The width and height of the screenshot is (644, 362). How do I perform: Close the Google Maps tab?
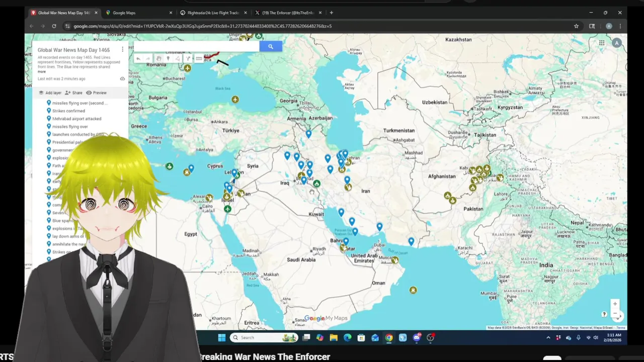click(x=171, y=13)
